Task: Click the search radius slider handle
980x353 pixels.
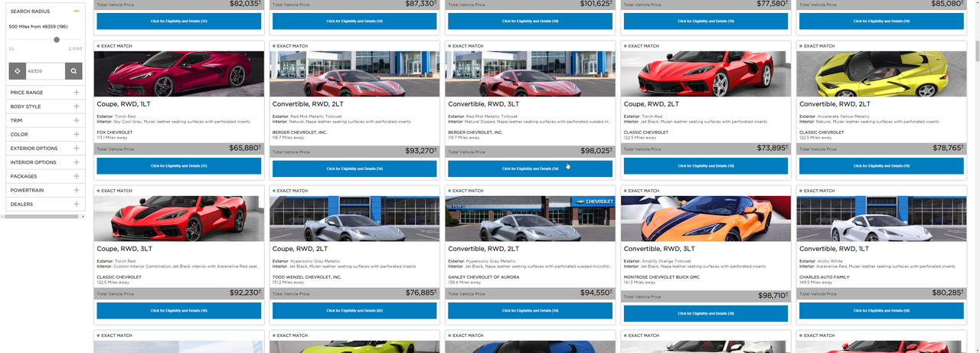Action: click(x=57, y=40)
